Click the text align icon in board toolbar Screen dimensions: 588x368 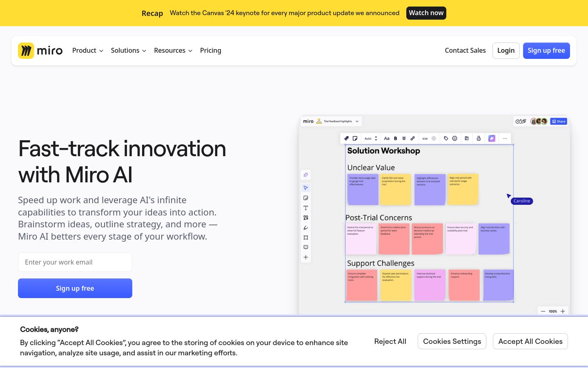(x=404, y=138)
